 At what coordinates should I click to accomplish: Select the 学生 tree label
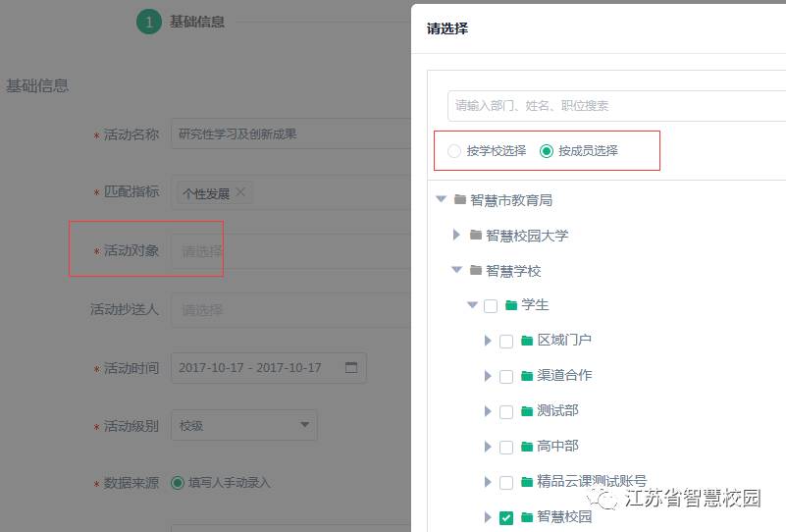click(535, 305)
